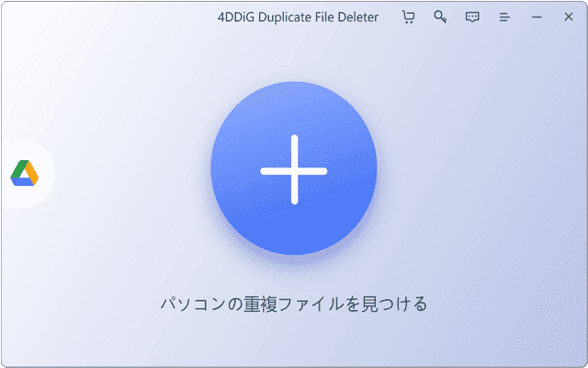Close the 4DDiG Duplicate File Deleter window
This screenshot has width=588, height=368.
[x=569, y=17]
